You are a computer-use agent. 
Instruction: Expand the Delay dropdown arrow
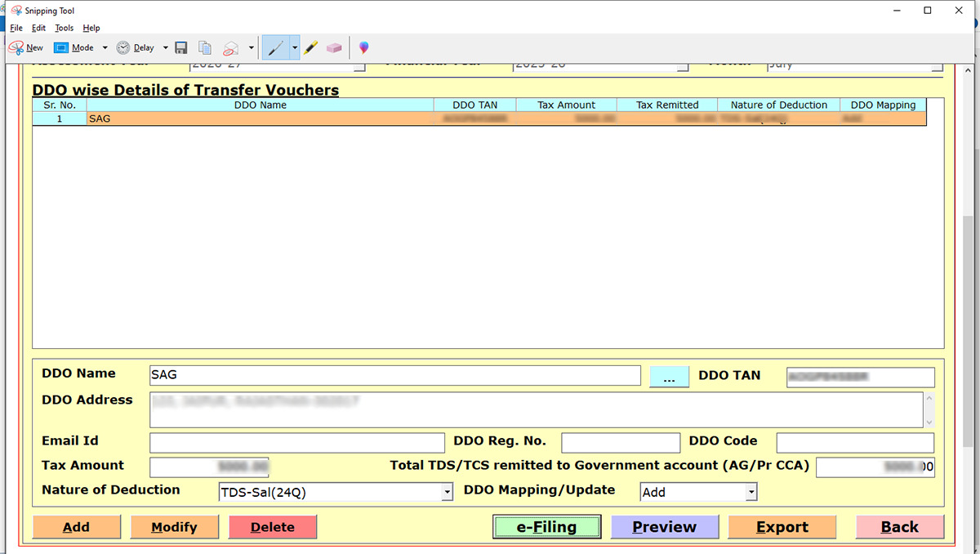[166, 48]
